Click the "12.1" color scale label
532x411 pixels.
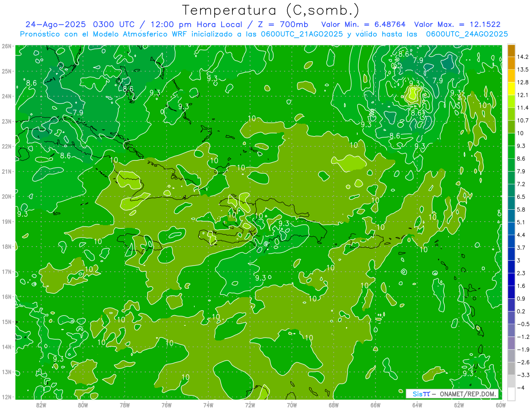coord(522,95)
